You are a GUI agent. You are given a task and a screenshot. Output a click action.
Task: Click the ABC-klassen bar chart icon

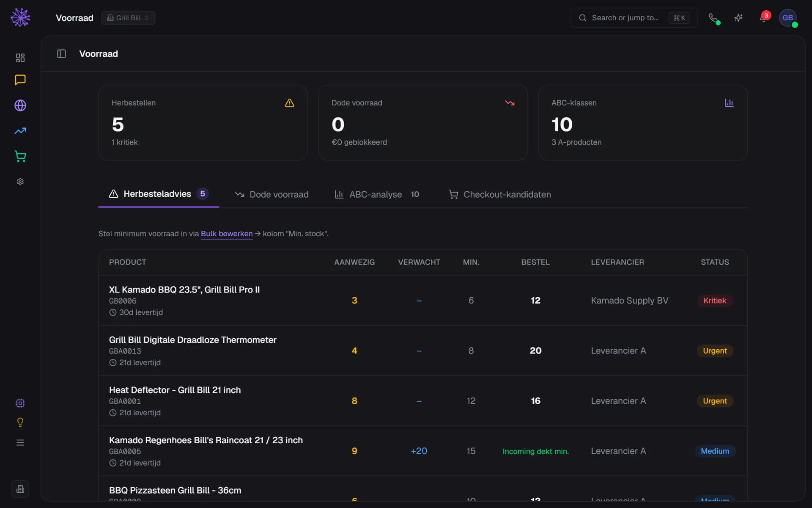tap(729, 103)
